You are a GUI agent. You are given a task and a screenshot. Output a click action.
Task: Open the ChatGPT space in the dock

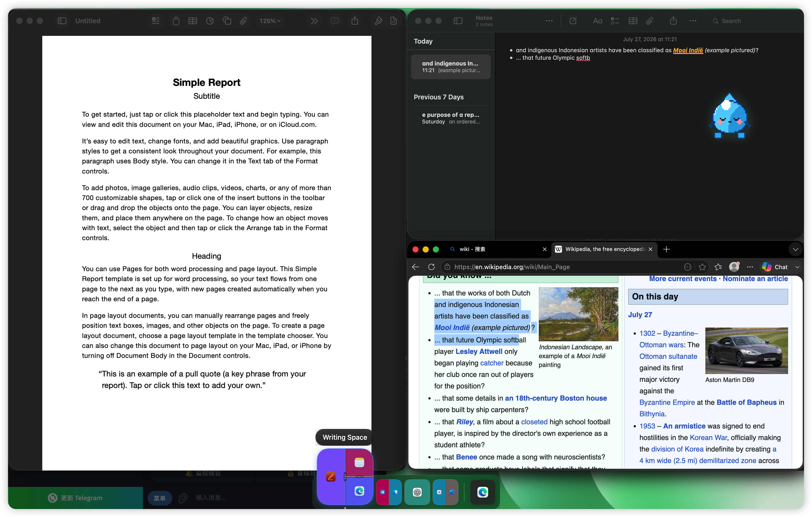click(417, 492)
